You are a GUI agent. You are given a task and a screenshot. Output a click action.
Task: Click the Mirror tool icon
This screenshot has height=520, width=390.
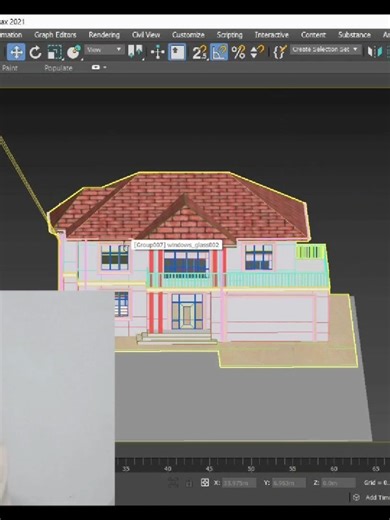click(374, 52)
